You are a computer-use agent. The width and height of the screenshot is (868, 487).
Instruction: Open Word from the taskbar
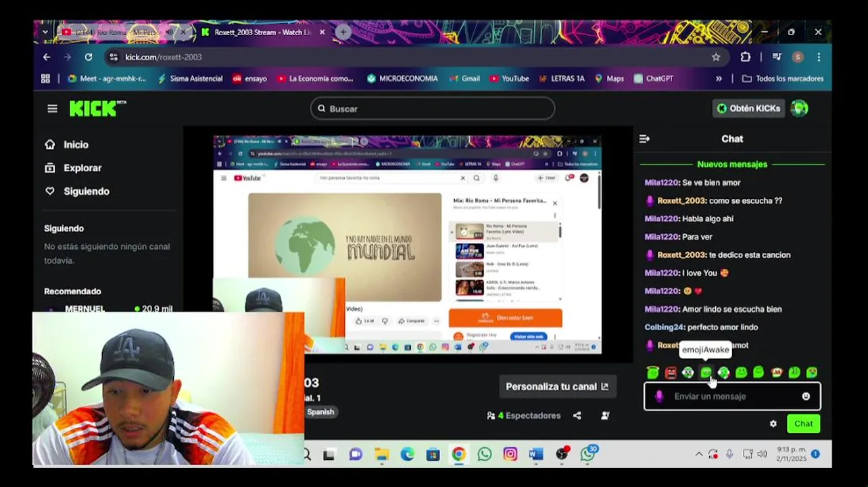(536, 455)
